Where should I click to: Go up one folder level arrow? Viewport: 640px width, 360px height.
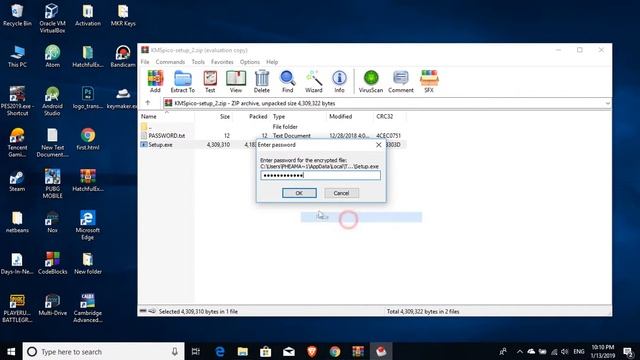[x=148, y=103]
